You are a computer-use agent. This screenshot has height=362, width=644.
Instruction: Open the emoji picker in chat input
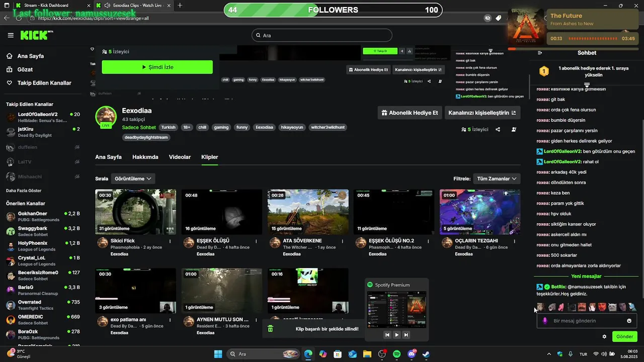point(629,321)
